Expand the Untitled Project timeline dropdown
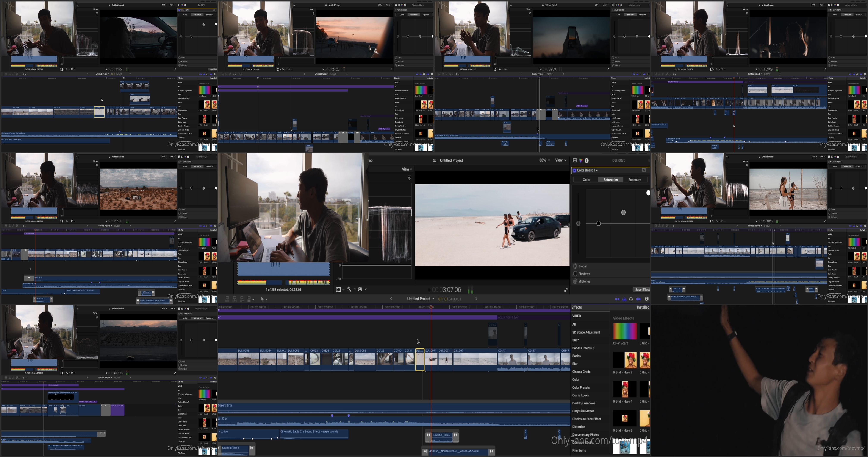Screen dimensions: 868x457 coord(433,299)
